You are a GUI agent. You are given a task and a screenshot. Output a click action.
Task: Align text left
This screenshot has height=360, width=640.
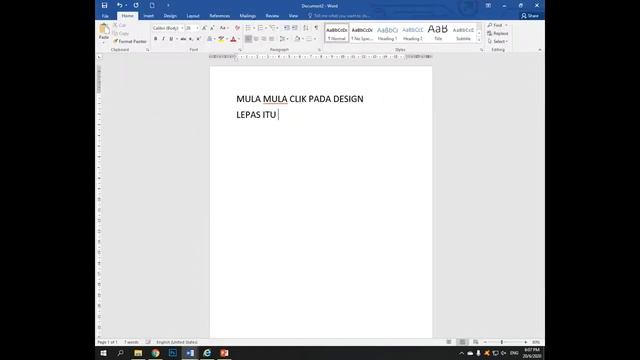248,39
